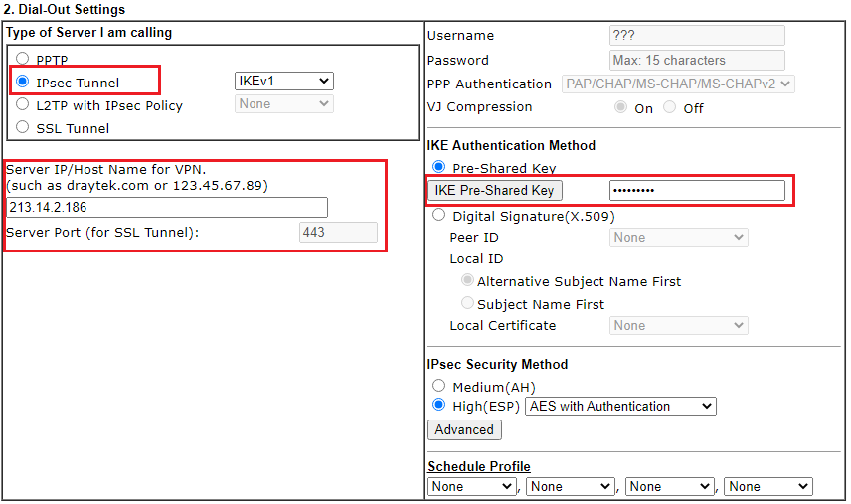The width and height of the screenshot is (851, 504).
Task: Click the Server IP/Host Name field
Action: point(167,207)
